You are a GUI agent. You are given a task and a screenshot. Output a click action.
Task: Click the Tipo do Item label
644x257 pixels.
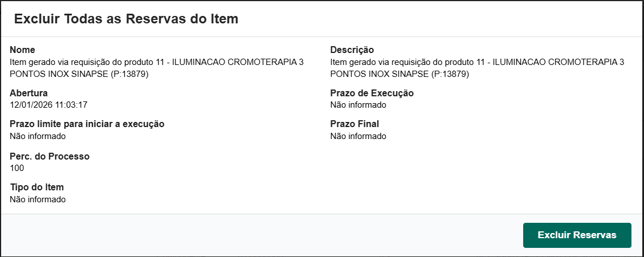click(x=36, y=187)
